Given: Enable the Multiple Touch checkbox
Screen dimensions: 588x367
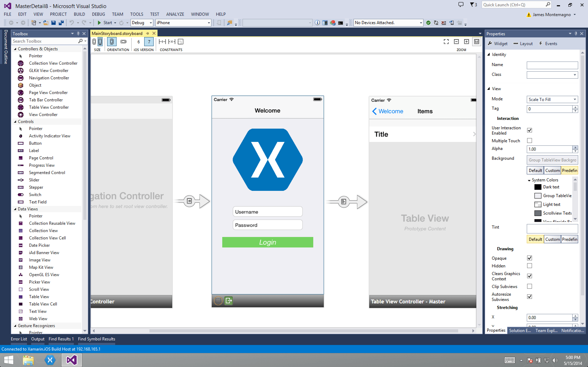Looking at the screenshot, I should coord(529,141).
